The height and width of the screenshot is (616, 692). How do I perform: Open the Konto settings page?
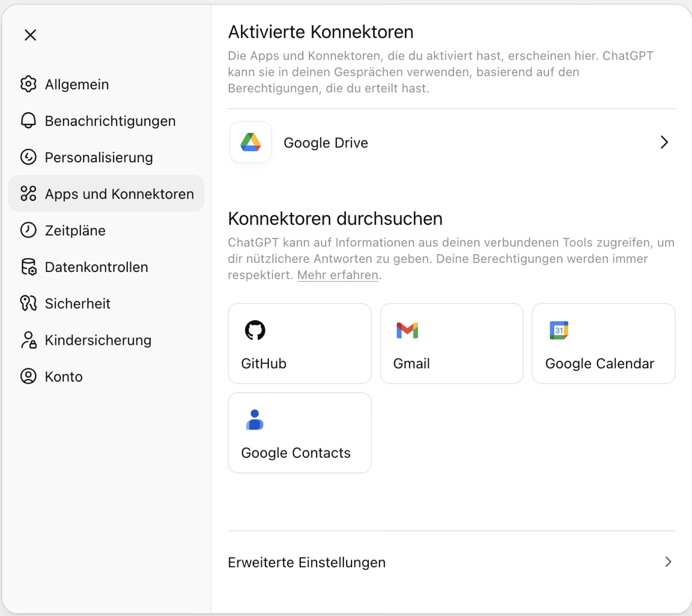64,377
